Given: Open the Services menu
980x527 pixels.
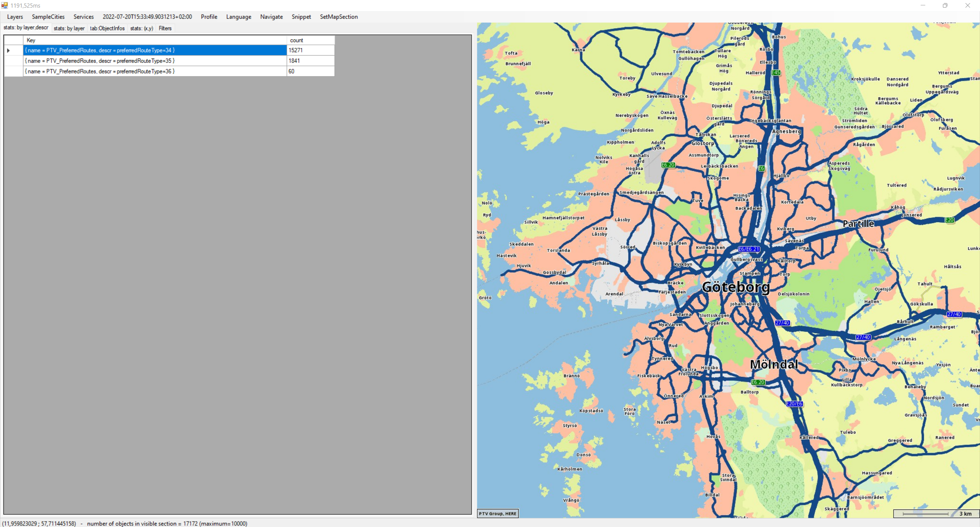Looking at the screenshot, I should point(83,17).
